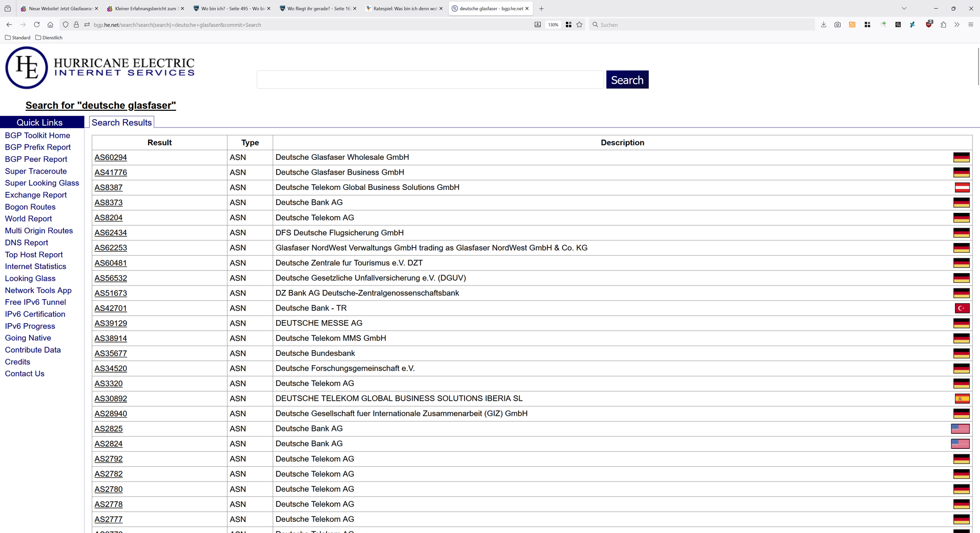List all tabs with the dropdown arrow
This screenshot has height=533, width=980.
click(904, 9)
